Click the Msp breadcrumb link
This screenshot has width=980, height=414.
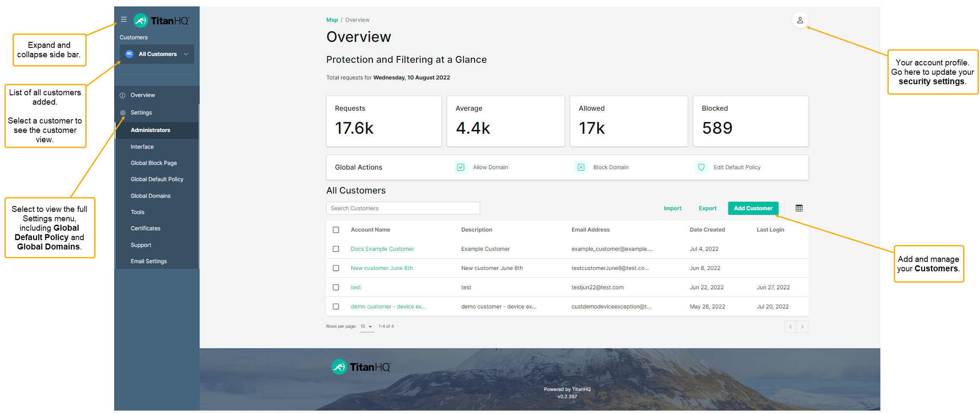(332, 20)
